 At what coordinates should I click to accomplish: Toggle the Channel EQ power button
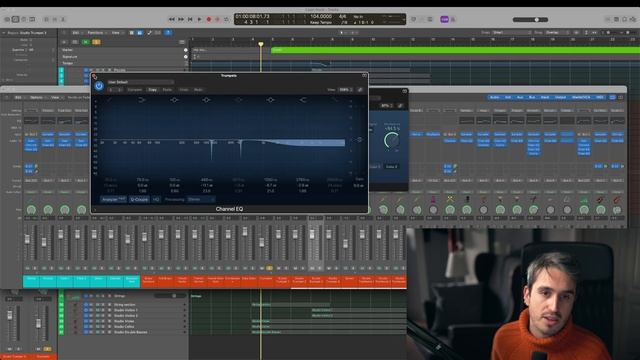tap(99, 86)
